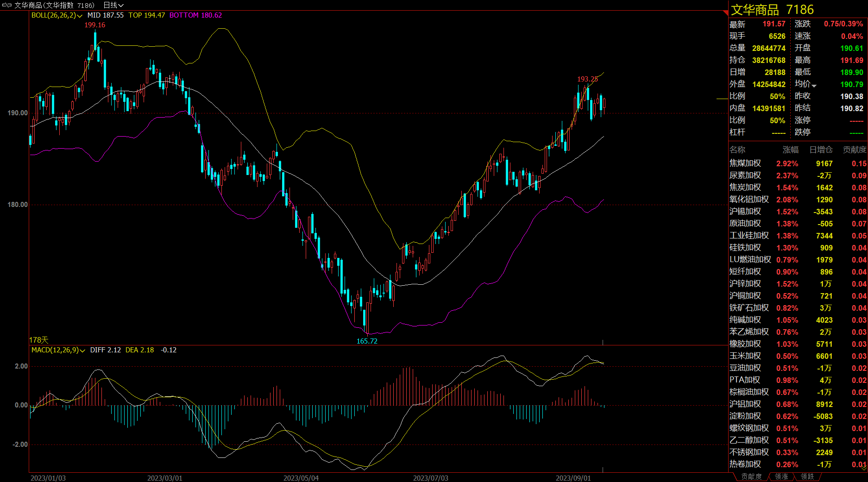Image resolution: width=868 pixels, height=482 pixels.
Task: Open the 日线 period dropdown
Action: [x=113, y=5]
